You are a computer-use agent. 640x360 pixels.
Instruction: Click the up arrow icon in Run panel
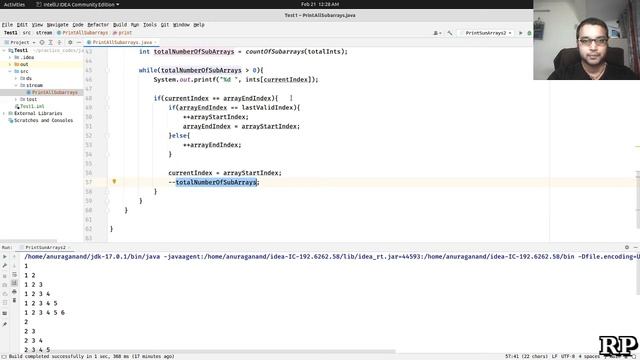tap(14, 257)
